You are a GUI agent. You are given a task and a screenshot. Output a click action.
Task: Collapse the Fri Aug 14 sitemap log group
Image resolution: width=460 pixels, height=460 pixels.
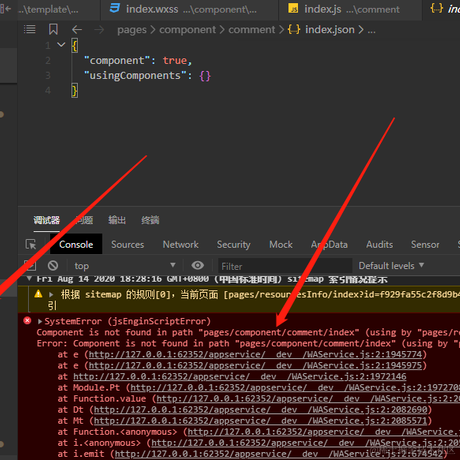29,278
